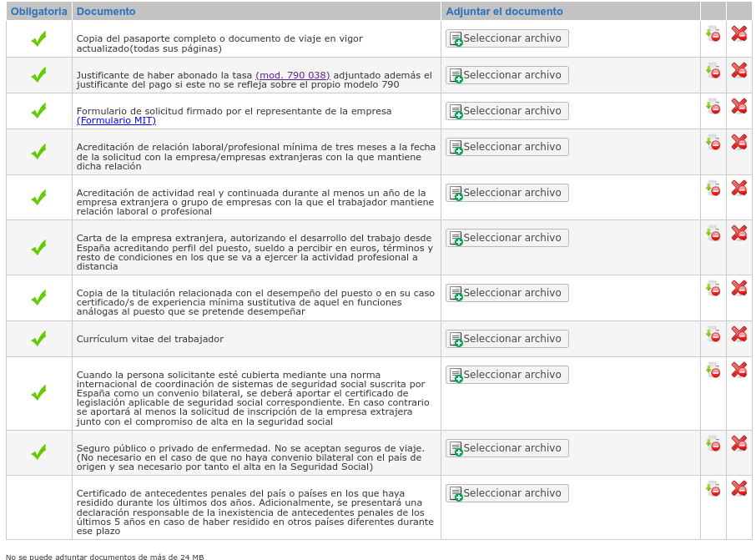Click red X icon in Currículum vitae row

pos(739,335)
